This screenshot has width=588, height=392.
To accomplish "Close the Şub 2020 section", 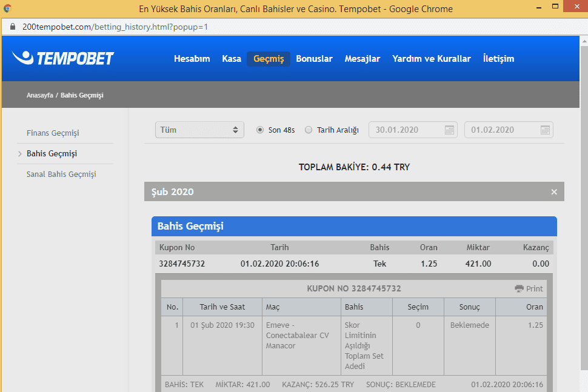I will (x=554, y=192).
